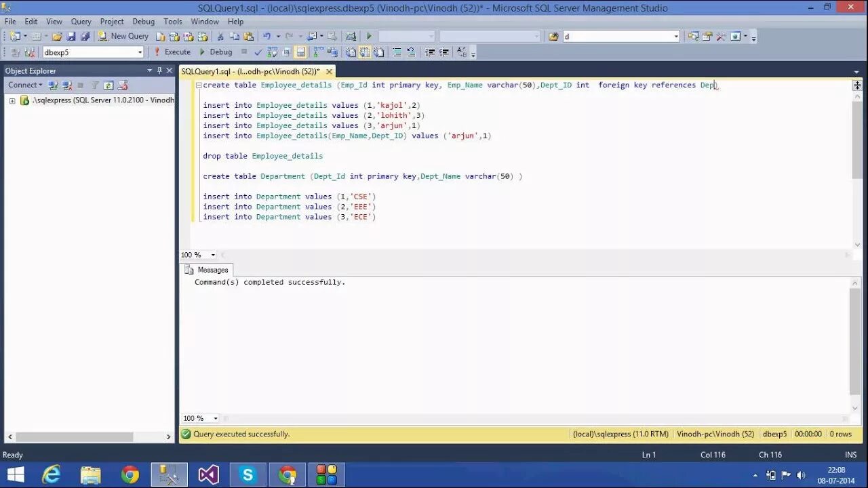This screenshot has width=868, height=488.
Task: Open the Undo history dropdown arrow
Action: coord(278,36)
